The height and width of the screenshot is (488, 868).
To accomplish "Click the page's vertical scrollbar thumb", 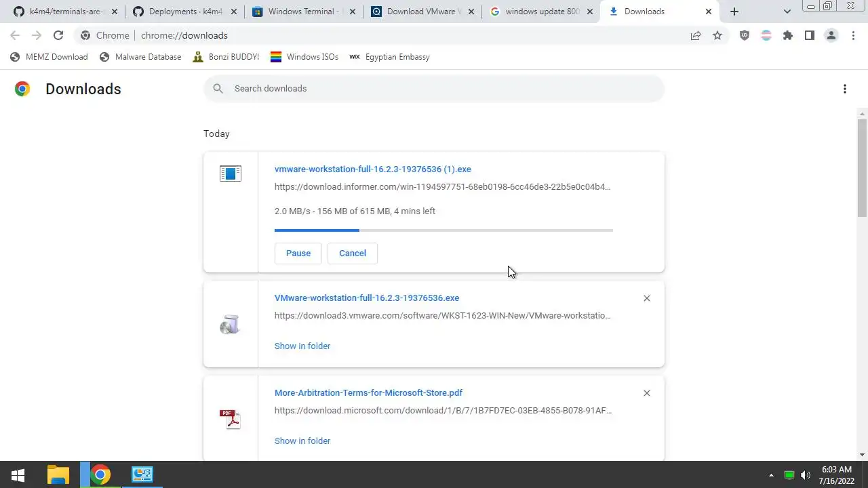I will coord(862,167).
